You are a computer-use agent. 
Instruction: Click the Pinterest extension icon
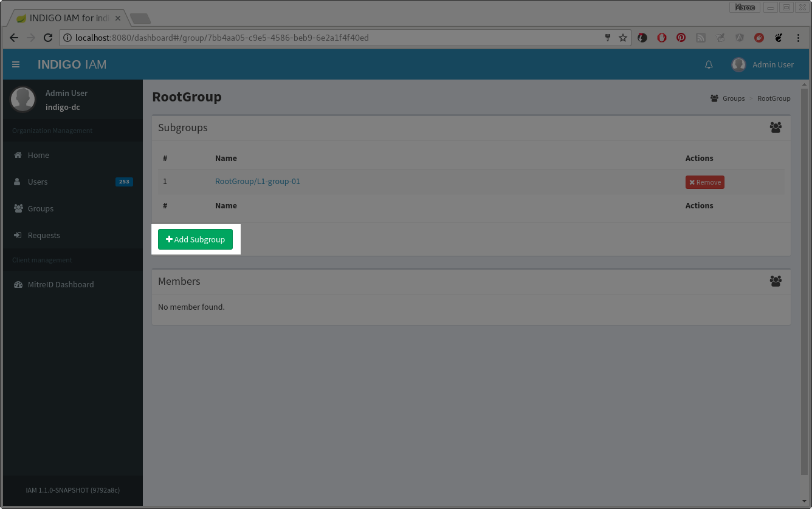pyautogui.click(x=681, y=38)
